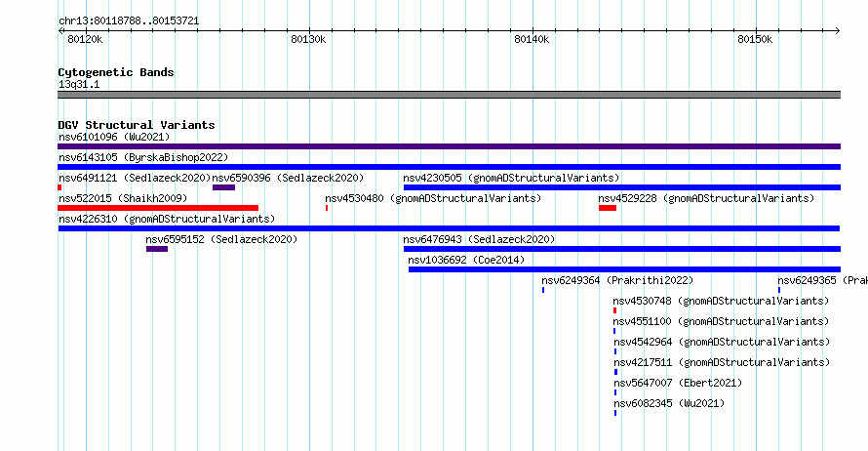The width and height of the screenshot is (868, 451).
Task: Click the nsv6101096 (Wu2021) variant label
Action: [114, 137]
